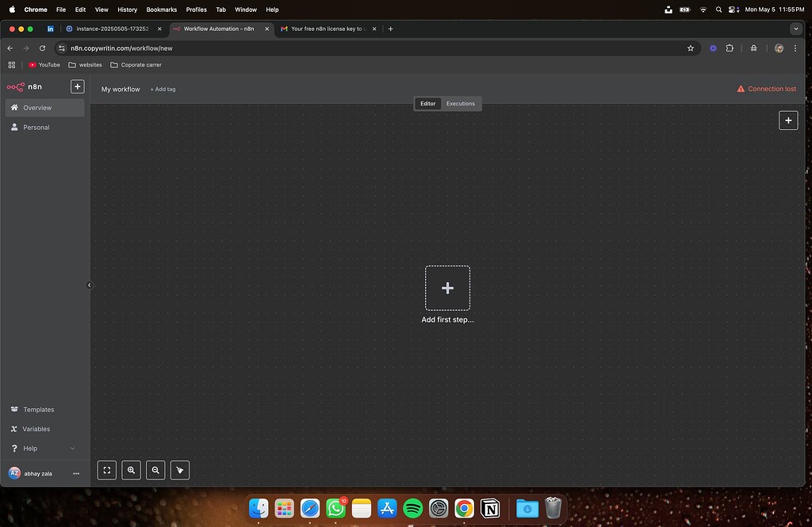Toggle the browser tab list chevron
Image resolution: width=812 pixels, height=527 pixels.
pyautogui.click(x=795, y=29)
